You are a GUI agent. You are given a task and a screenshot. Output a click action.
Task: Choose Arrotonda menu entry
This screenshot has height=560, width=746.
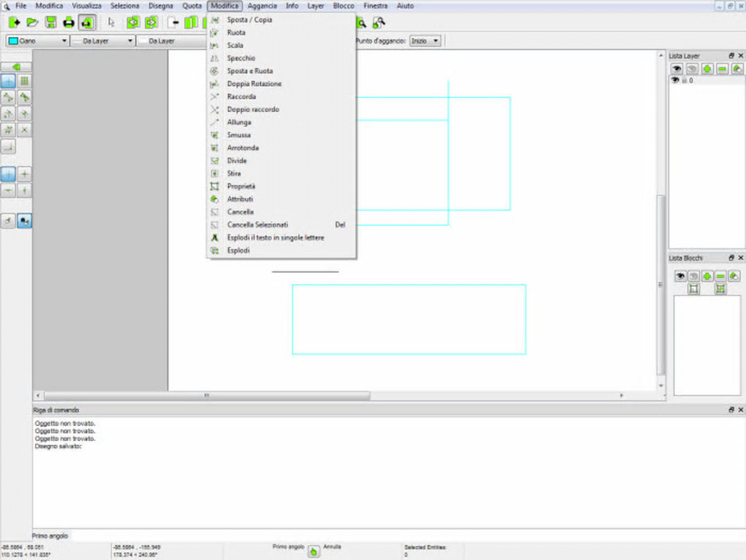point(281,148)
